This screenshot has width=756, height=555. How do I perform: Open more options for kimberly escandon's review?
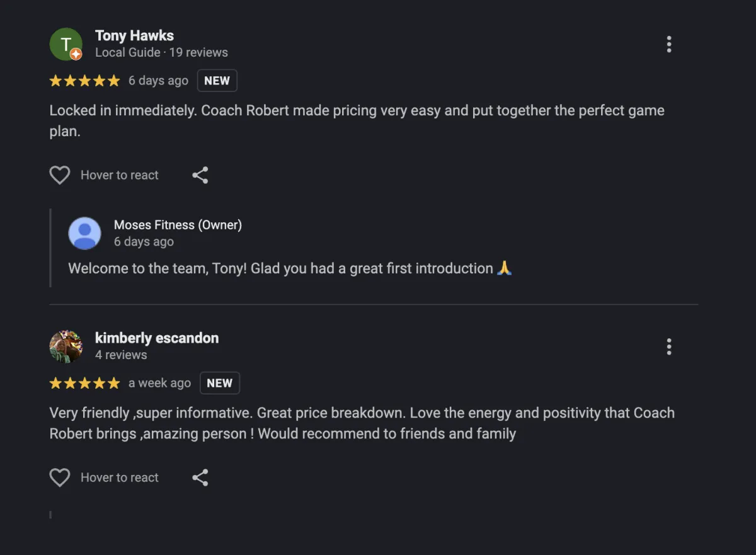coord(668,346)
